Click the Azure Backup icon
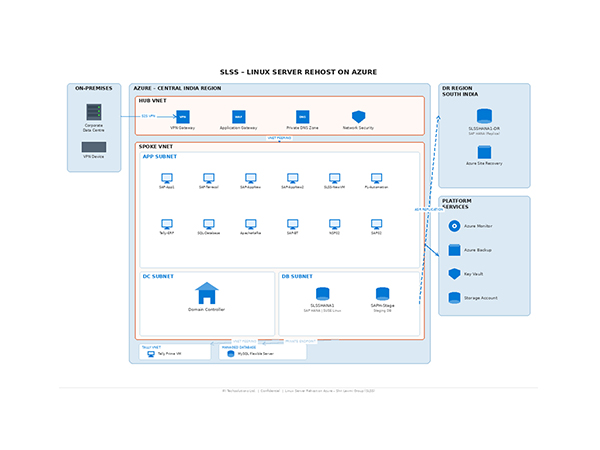Viewport: 600px width, 450px height. (x=455, y=250)
